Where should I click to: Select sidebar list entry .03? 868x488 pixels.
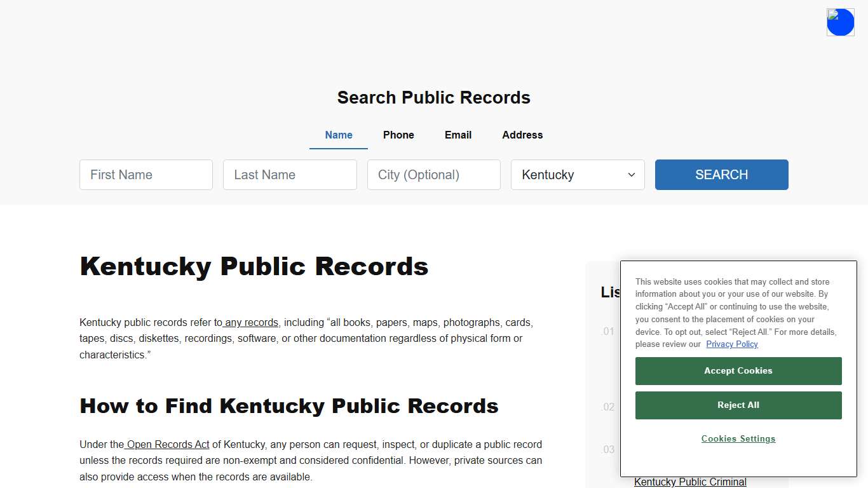[607, 449]
